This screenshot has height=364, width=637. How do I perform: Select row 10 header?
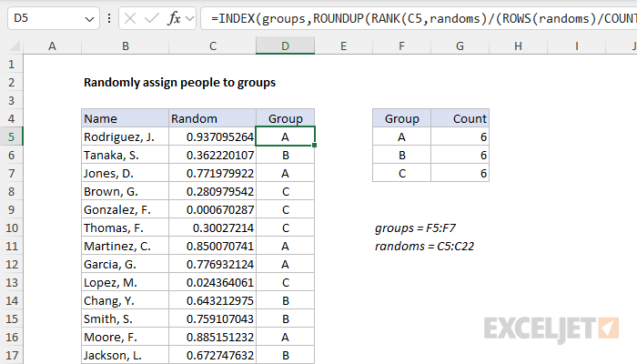point(11,227)
